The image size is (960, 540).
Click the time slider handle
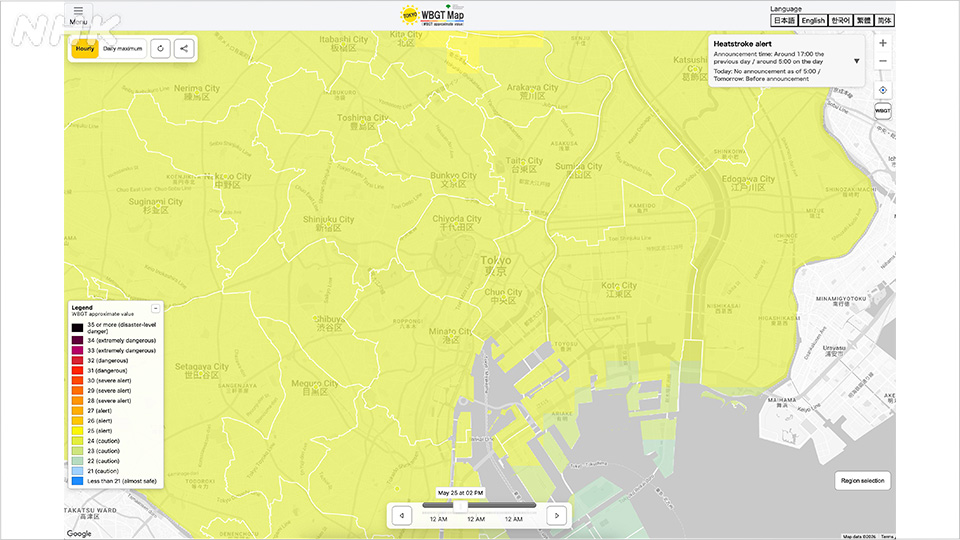pyautogui.click(x=460, y=506)
